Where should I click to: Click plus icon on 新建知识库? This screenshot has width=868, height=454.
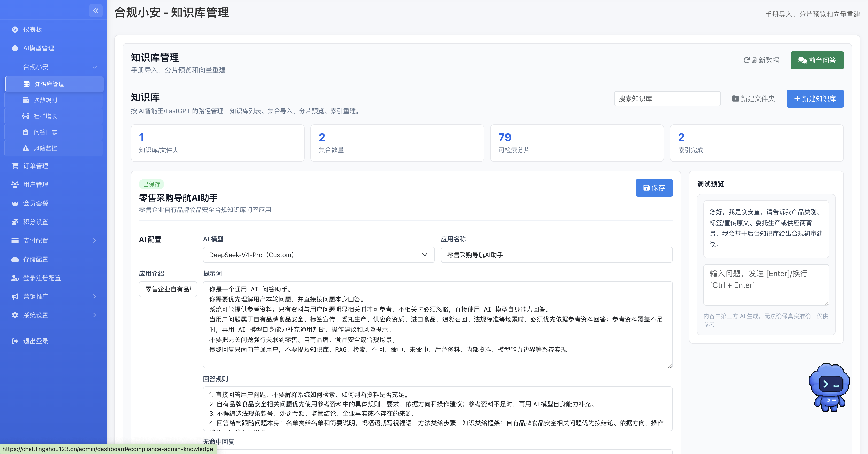point(797,99)
